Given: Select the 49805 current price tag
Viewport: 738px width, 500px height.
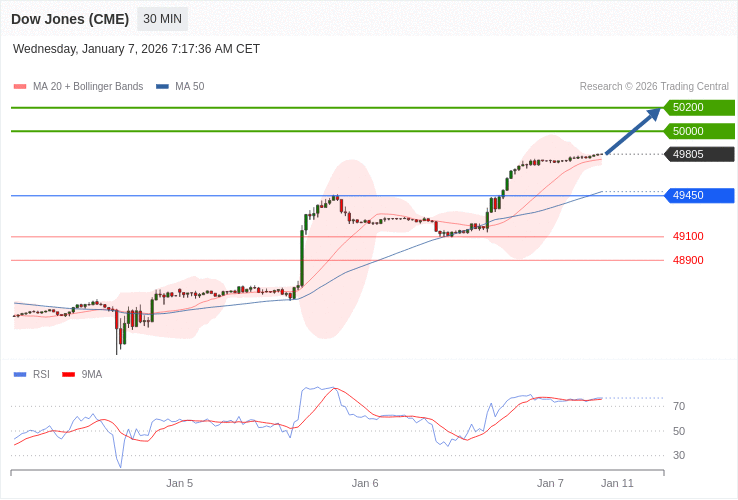Looking at the screenshot, I should pos(699,154).
